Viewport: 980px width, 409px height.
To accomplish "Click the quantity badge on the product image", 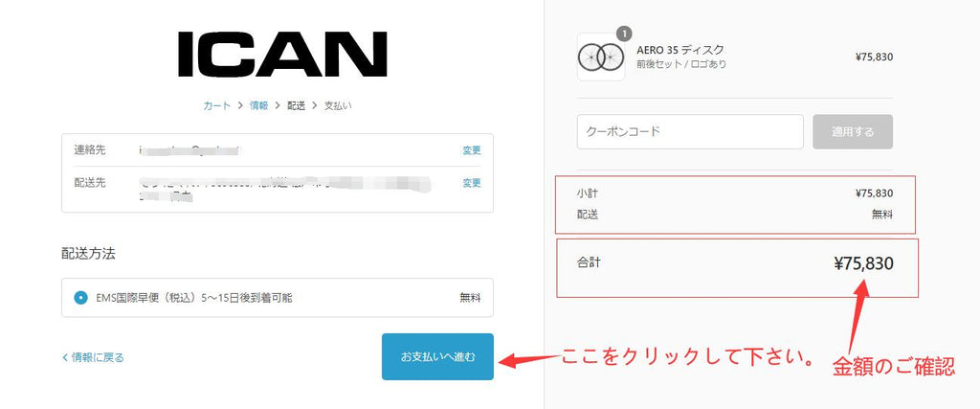I will click(x=624, y=34).
